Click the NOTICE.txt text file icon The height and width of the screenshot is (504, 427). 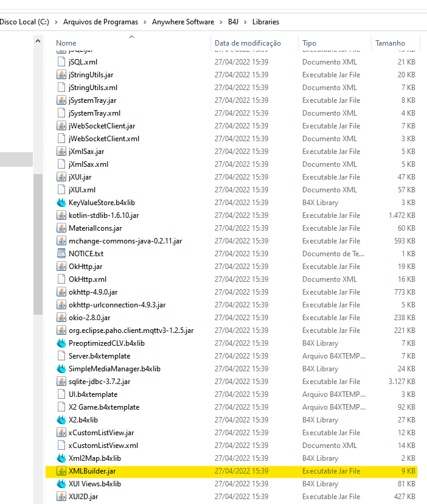tap(61, 254)
